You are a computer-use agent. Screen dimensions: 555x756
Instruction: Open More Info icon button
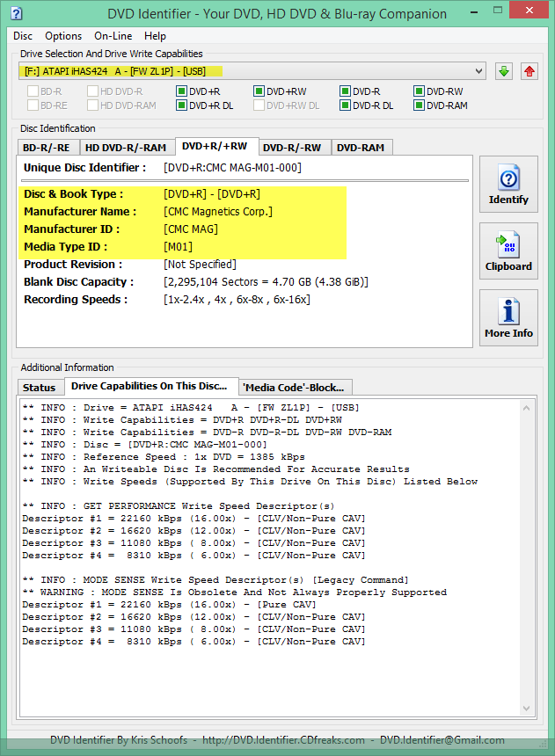click(x=508, y=318)
